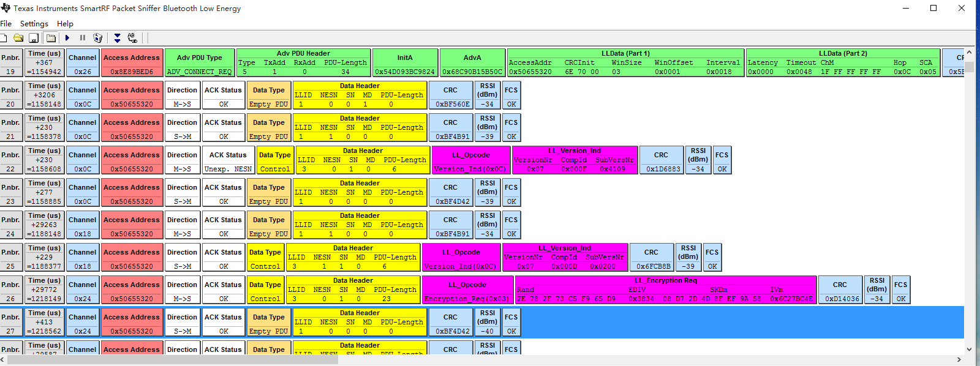Click RSSI -40 in packet 27
Screen dimensions: 980x366
coord(488,331)
